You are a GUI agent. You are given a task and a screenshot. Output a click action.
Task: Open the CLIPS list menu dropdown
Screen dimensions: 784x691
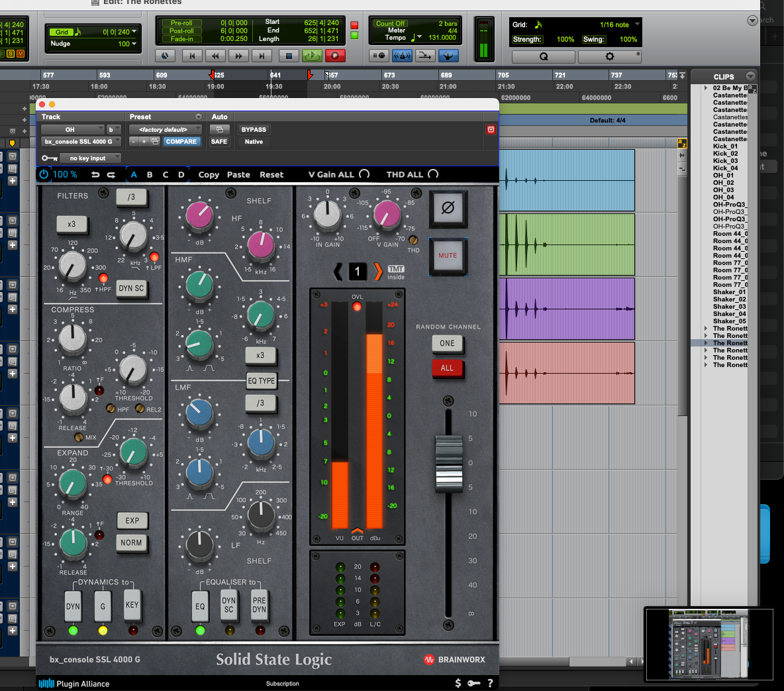(x=750, y=76)
